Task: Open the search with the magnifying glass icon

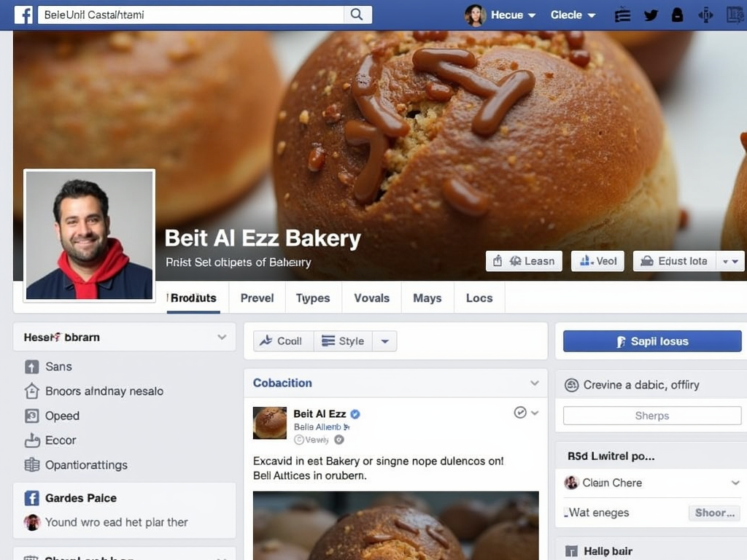Action: pyautogui.click(x=358, y=14)
